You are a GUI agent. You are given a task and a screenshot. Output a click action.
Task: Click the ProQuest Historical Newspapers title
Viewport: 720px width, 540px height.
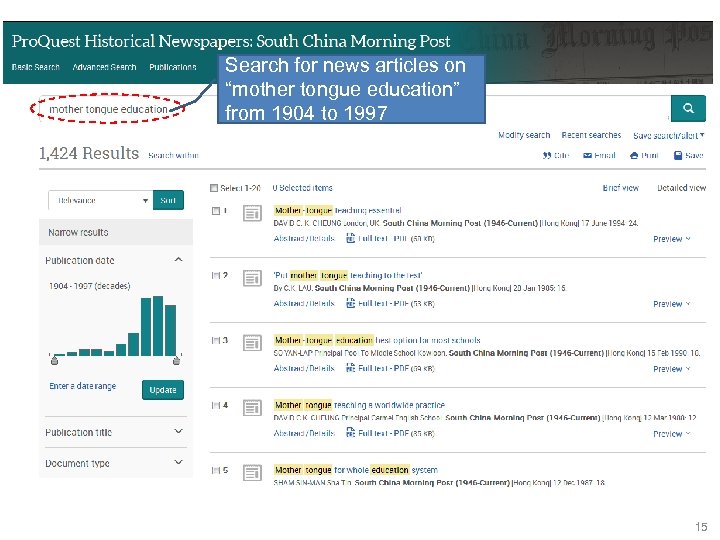tap(231, 41)
